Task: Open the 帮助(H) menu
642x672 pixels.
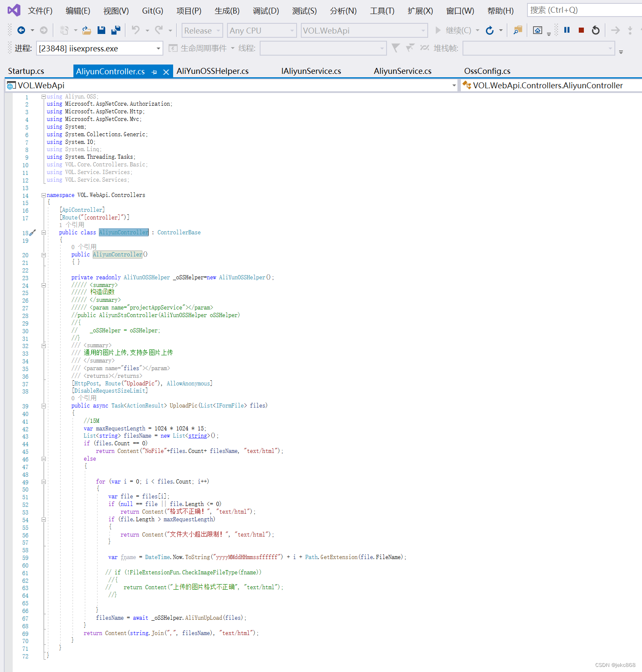Action: (x=501, y=11)
